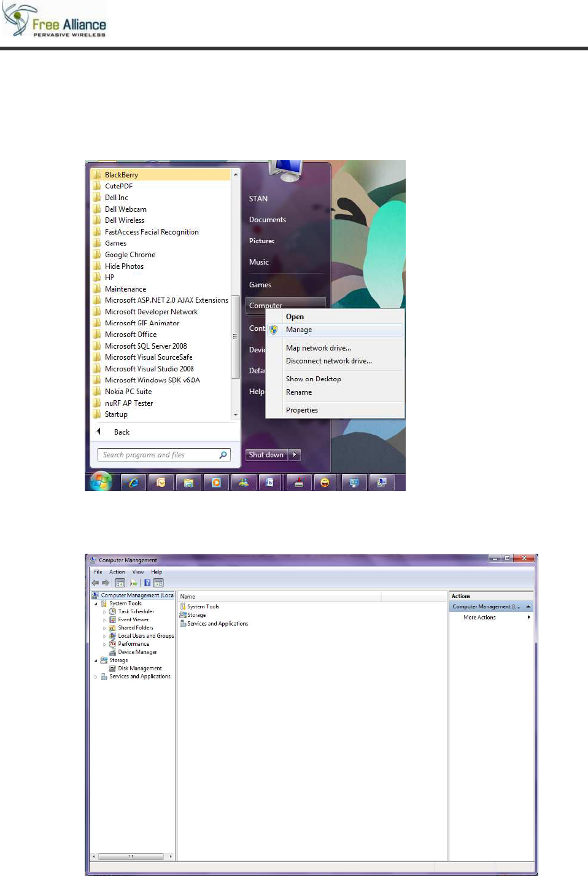Open Music from Start menu
Viewport: 588px width, 876px height.
(x=259, y=262)
